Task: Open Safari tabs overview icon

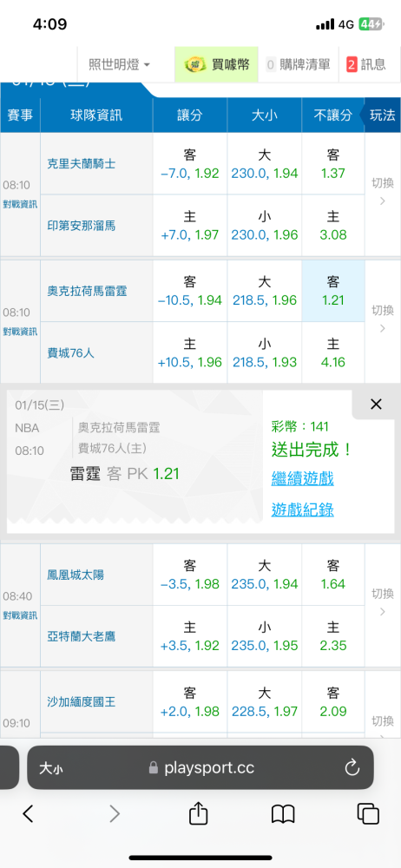Action: click(368, 814)
